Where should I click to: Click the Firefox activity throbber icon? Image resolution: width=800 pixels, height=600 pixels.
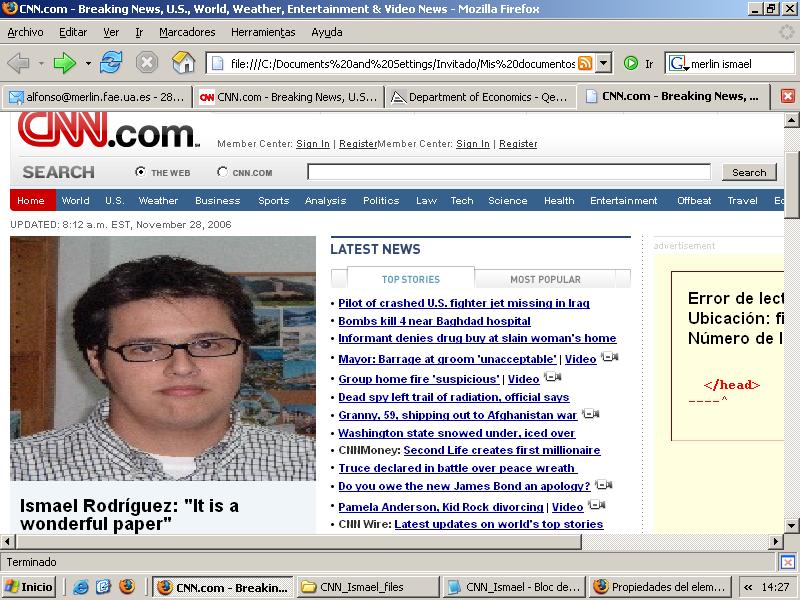[x=787, y=32]
